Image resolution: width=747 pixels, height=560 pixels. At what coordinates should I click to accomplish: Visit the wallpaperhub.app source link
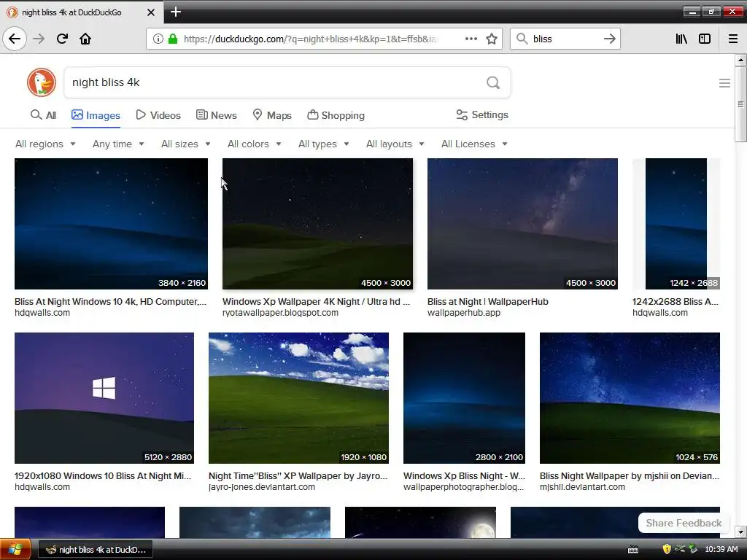tap(463, 313)
